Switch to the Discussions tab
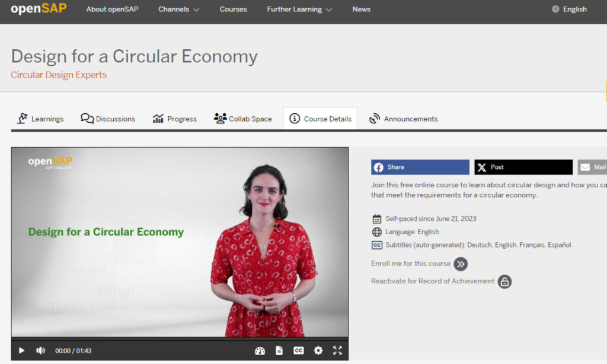 108,119
